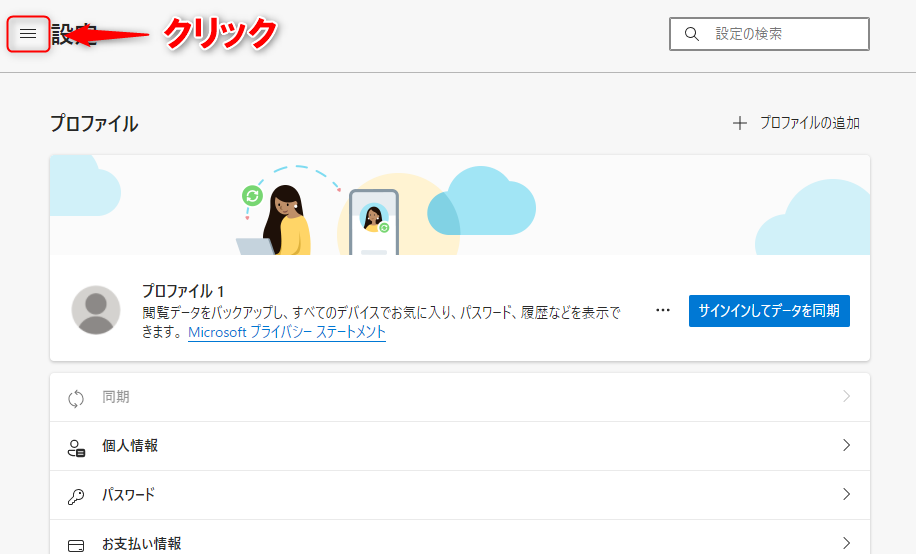The height and width of the screenshot is (554, 916).
Task: Click the gray profile avatar picture
Action: tap(96, 309)
